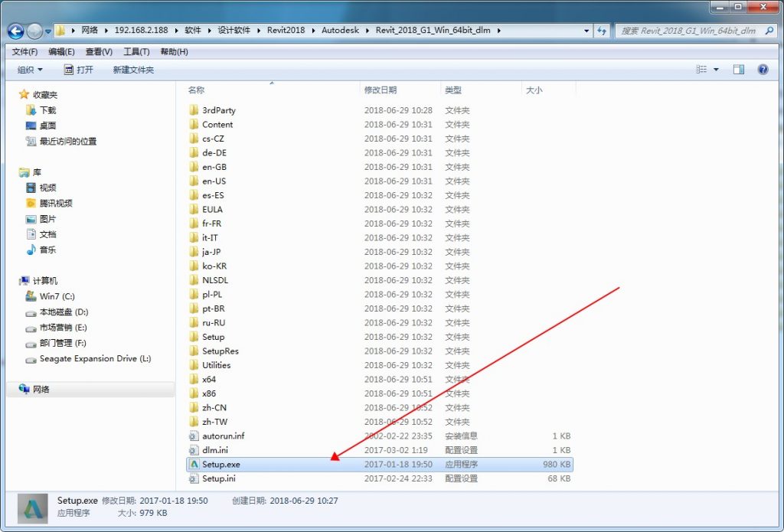Image resolution: width=784 pixels, height=532 pixels.
Task: Click the Back navigation arrow button
Action: (x=15, y=31)
